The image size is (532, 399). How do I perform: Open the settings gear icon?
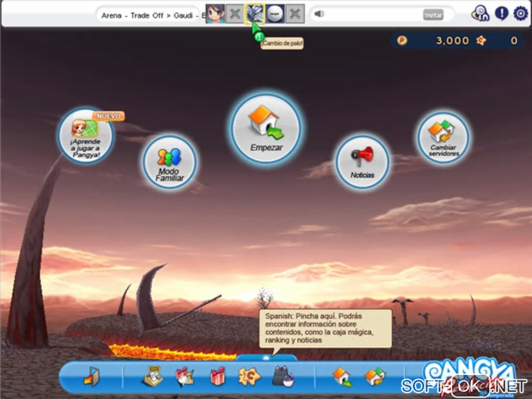point(521,14)
